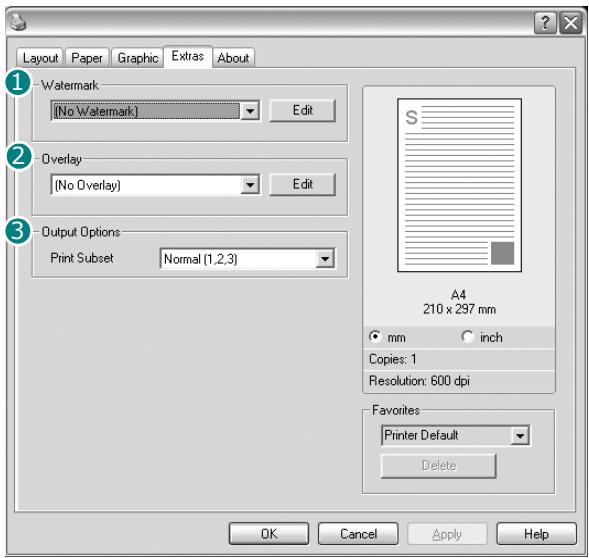Open the Favorites dropdown arrow

click(x=520, y=436)
